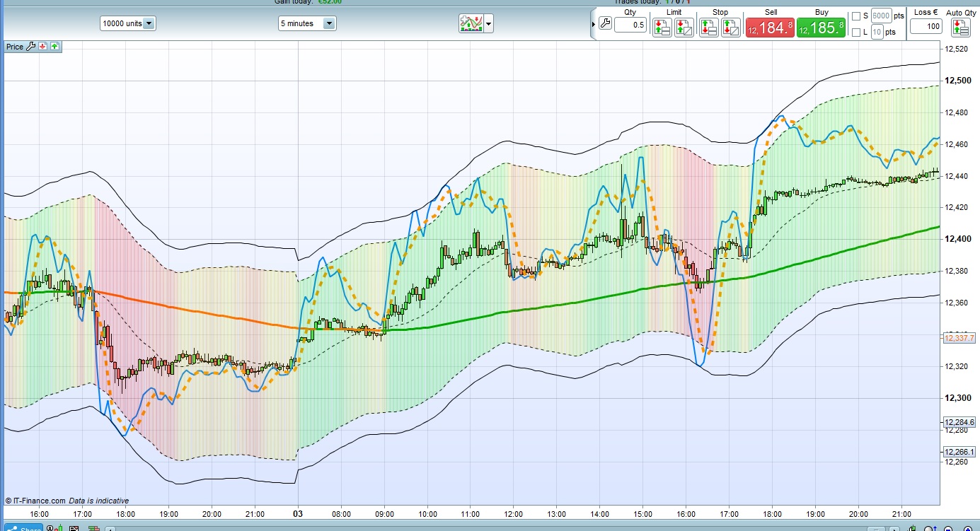Click the Price panel label
Screen dimensions: 980x531
tap(14, 47)
